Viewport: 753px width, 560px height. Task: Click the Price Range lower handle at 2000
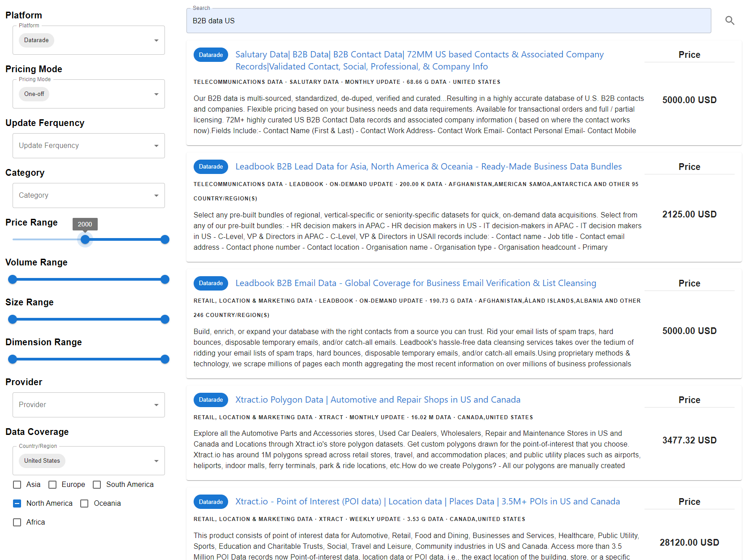coord(85,239)
